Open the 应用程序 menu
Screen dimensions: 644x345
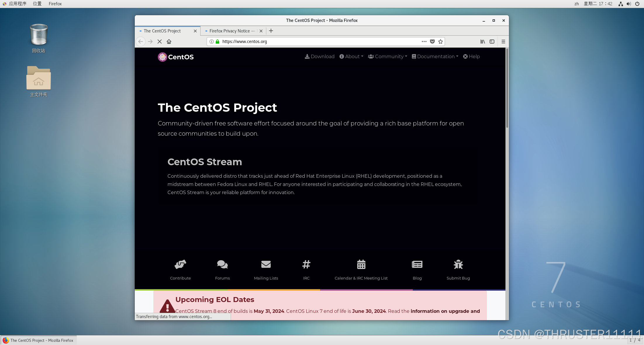tap(15, 4)
